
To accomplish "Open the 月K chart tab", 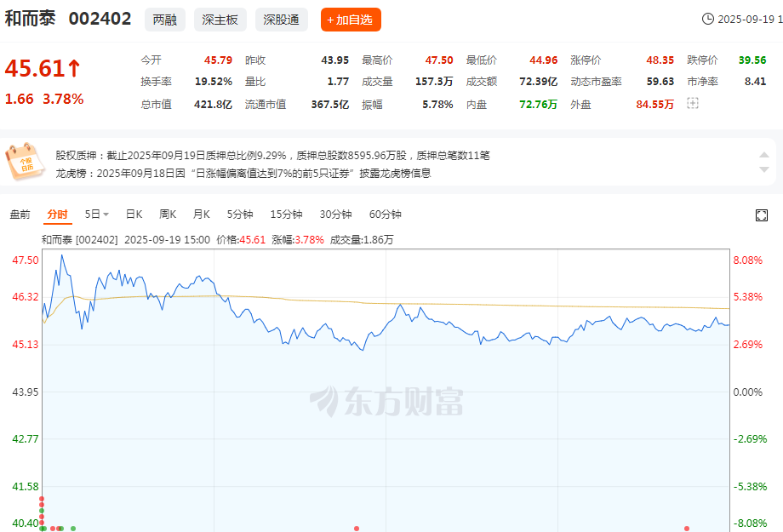I will pyautogui.click(x=201, y=215).
